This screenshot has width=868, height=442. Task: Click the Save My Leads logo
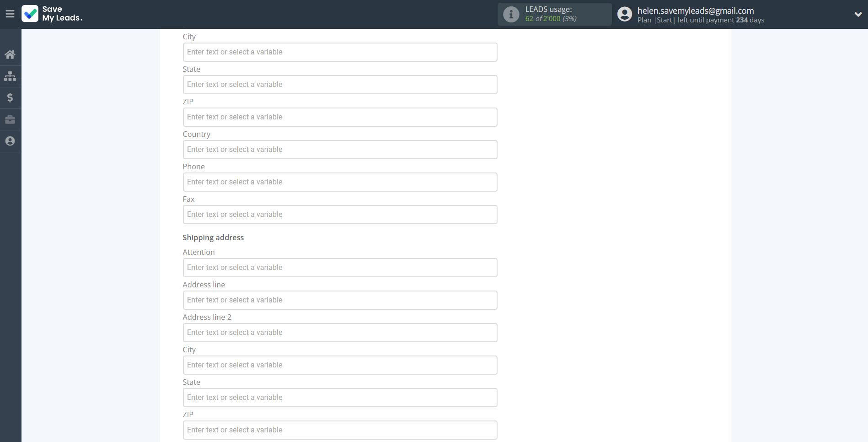(52, 14)
